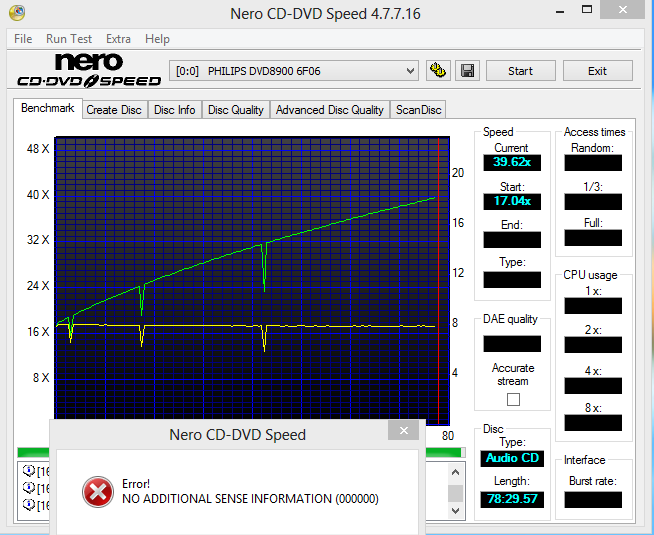Click the DAE quality field

coord(512,344)
